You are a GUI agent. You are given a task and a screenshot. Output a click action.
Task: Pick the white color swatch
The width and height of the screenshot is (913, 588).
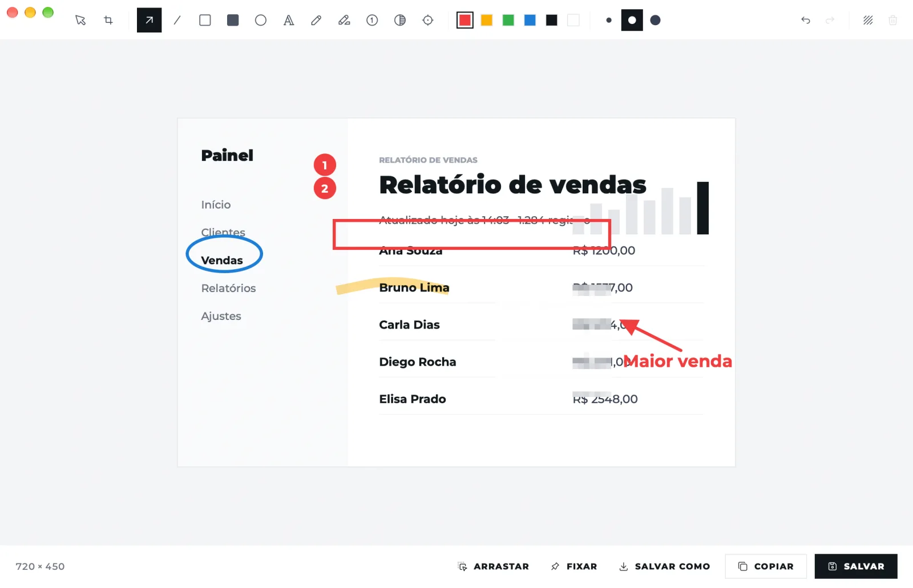click(x=573, y=21)
